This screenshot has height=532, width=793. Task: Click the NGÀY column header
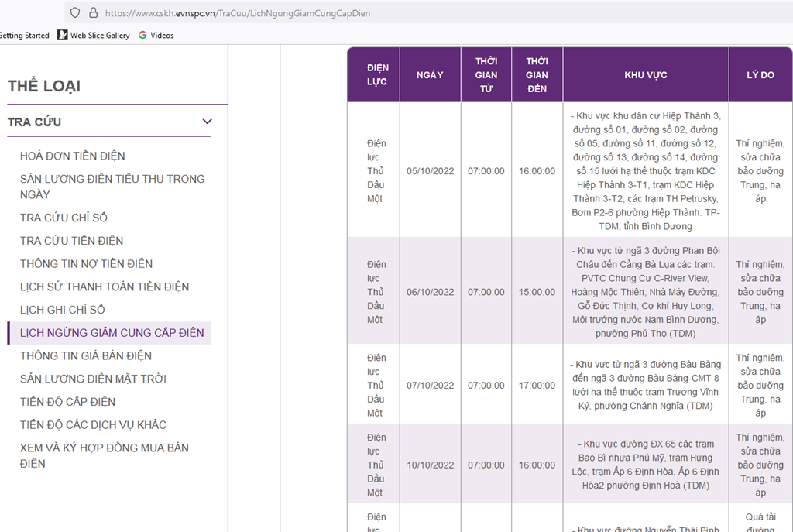430,75
